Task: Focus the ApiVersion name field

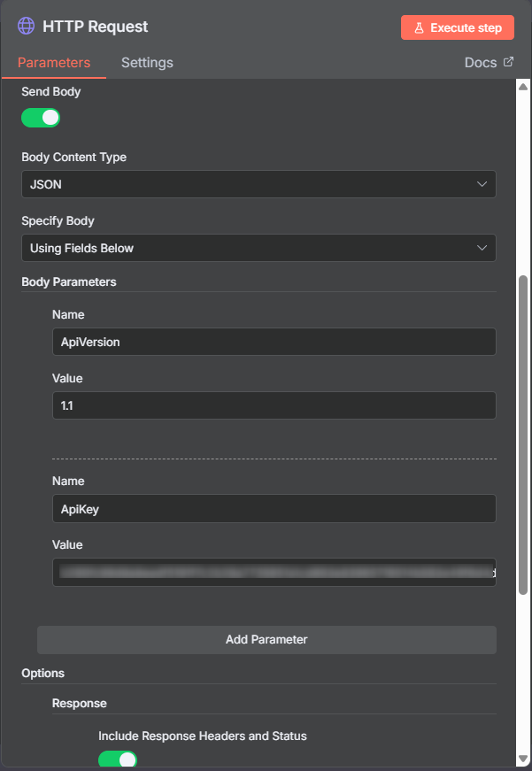Action: click(x=274, y=342)
